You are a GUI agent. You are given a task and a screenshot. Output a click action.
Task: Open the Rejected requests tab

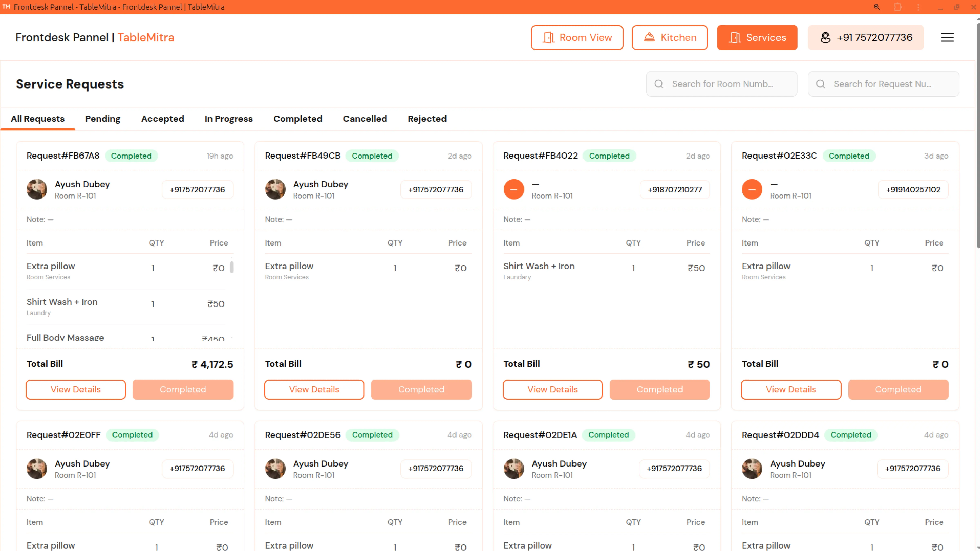(427, 119)
